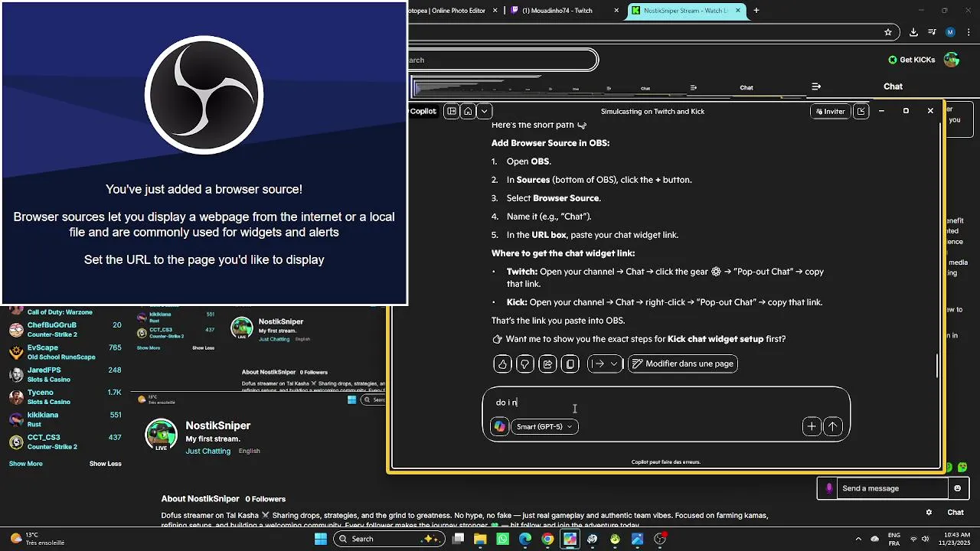Click the Chat send button
Screen dimensions: 980x551
click(x=955, y=513)
